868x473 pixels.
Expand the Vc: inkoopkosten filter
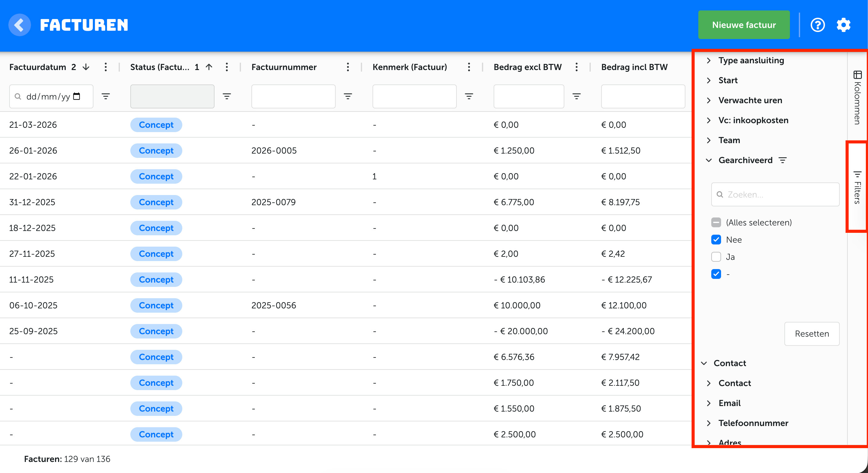pyautogui.click(x=708, y=120)
